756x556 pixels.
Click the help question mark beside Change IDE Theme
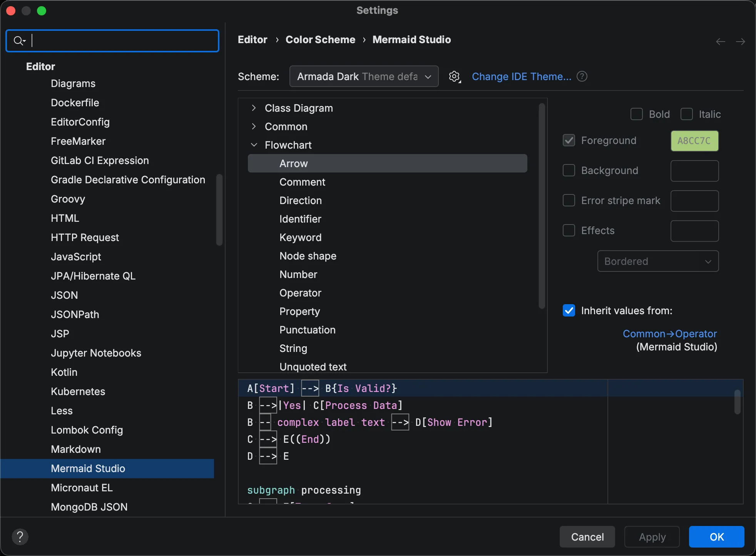(582, 77)
